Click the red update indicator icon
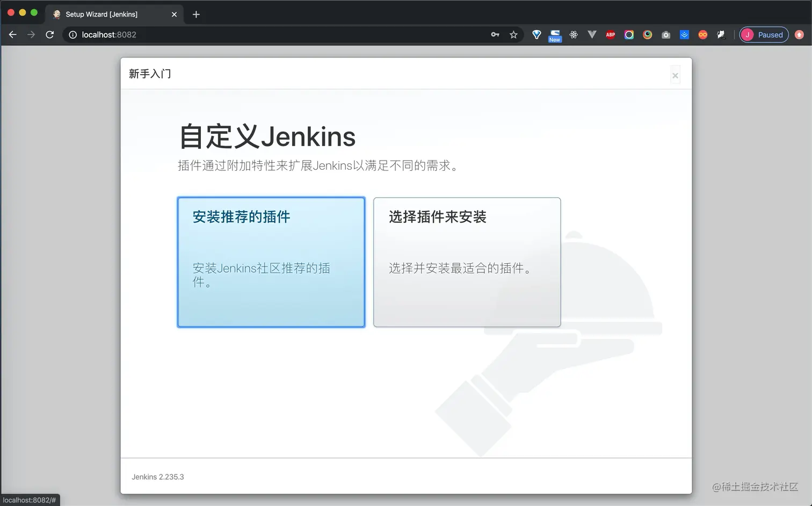 point(799,35)
